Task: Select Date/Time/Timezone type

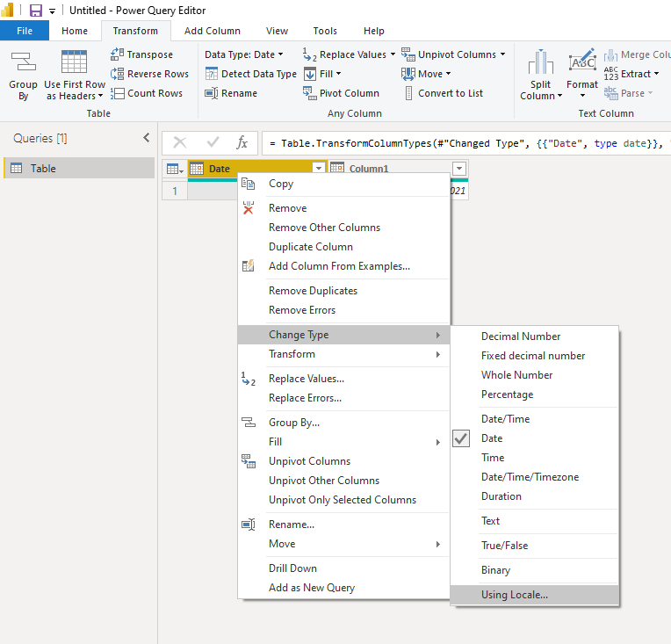Action: (x=535, y=477)
